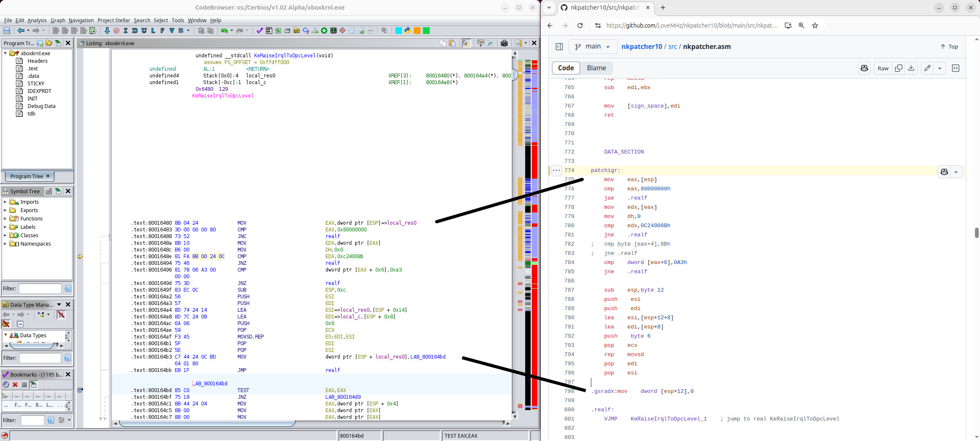Click the orange color toolbar square
980x441 pixels.
(x=417, y=31)
